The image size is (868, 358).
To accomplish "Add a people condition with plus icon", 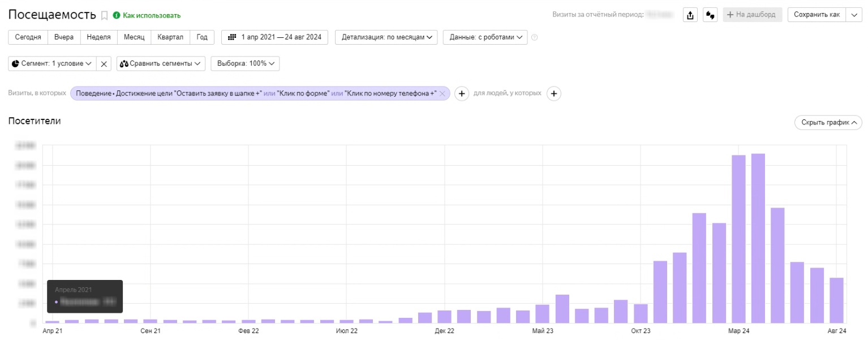I will 554,94.
